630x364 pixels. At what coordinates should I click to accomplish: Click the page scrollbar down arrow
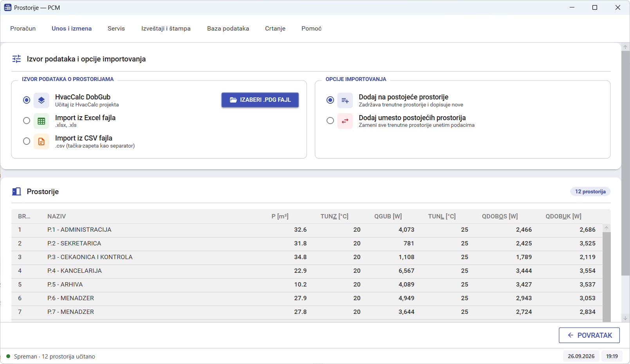tap(625, 319)
